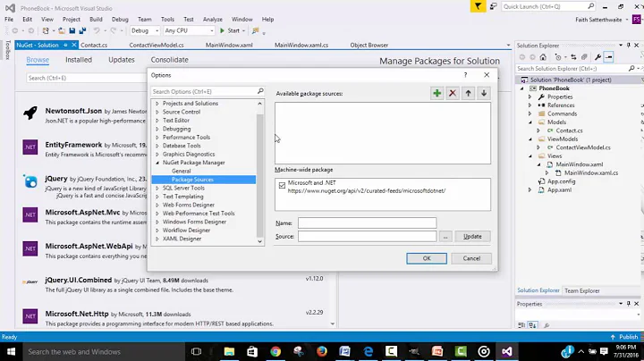
Task: Click OK in Options dialog
Action: [427, 258]
